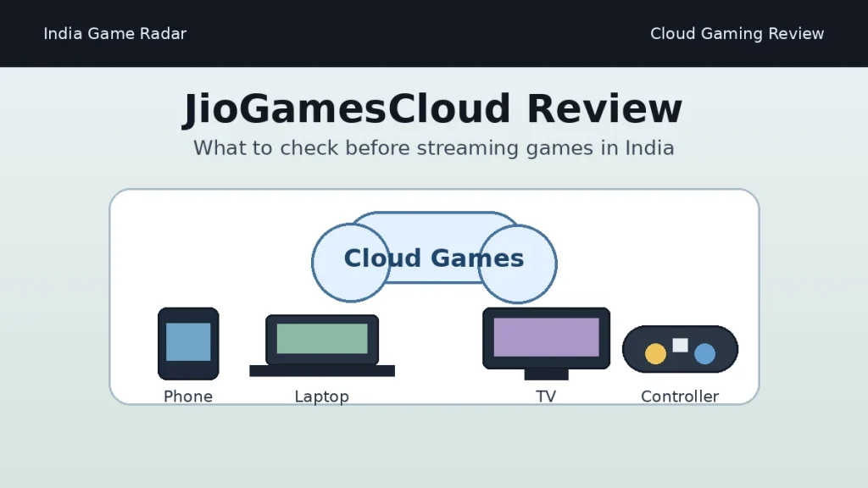The width and height of the screenshot is (868, 488).
Task: Click the white square on the controller
Action: tap(681, 346)
